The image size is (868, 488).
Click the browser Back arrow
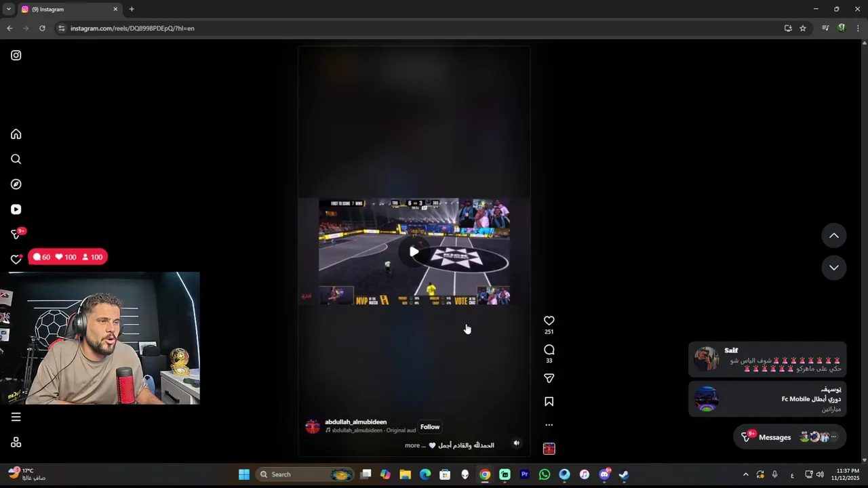click(9, 28)
